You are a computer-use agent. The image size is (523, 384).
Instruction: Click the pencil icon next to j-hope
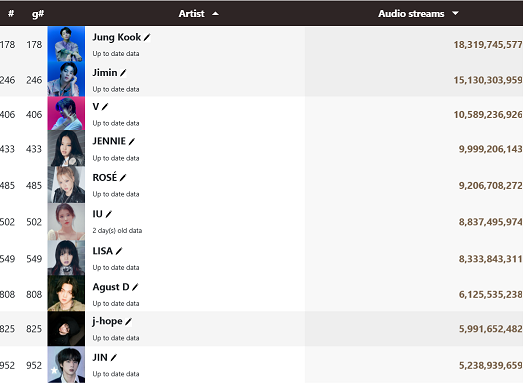click(128, 322)
